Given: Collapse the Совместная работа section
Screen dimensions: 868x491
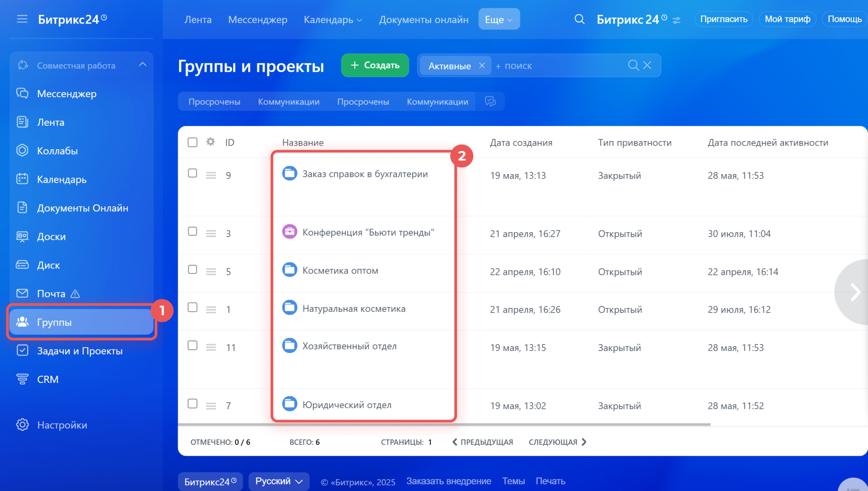Looking at the screenshot, I should pos(142,65).
